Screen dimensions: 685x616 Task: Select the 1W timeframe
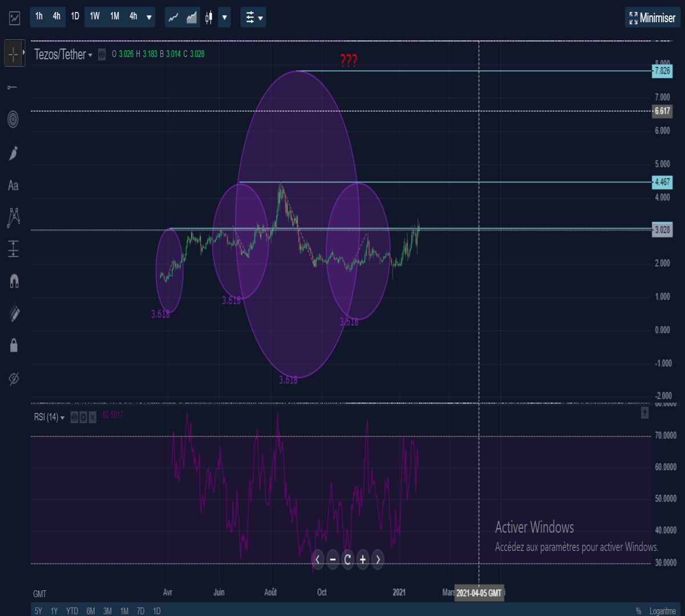pos(95,17)
